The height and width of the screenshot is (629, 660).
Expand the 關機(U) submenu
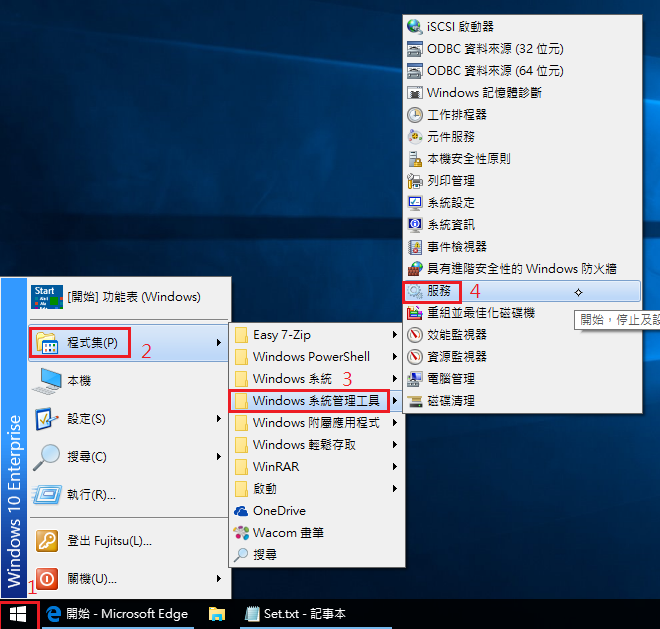coord(219,579)
